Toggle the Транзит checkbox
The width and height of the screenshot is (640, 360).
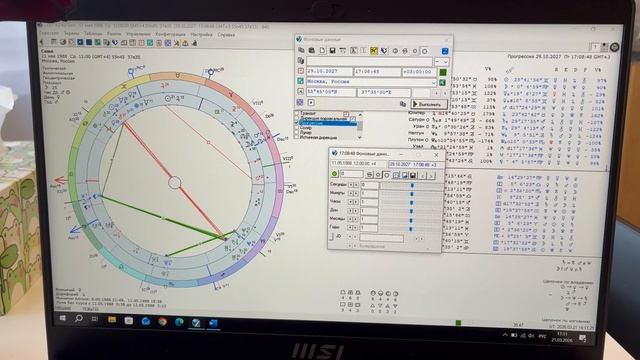point(297,113)
